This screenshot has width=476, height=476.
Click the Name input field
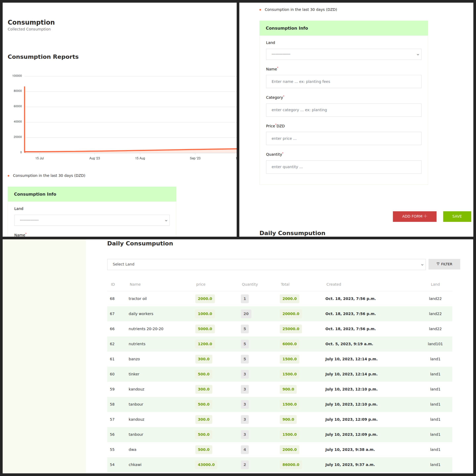coord(343,81)
